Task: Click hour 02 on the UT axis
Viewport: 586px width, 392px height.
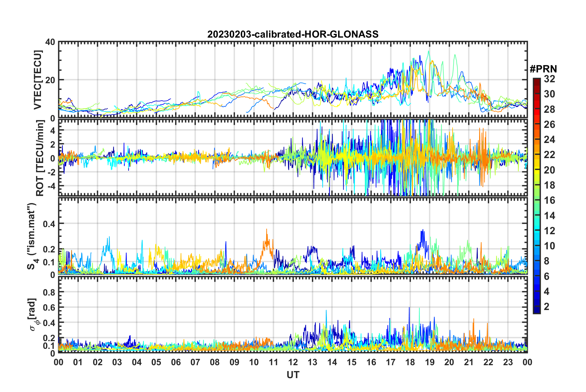Action: [98, 362]
